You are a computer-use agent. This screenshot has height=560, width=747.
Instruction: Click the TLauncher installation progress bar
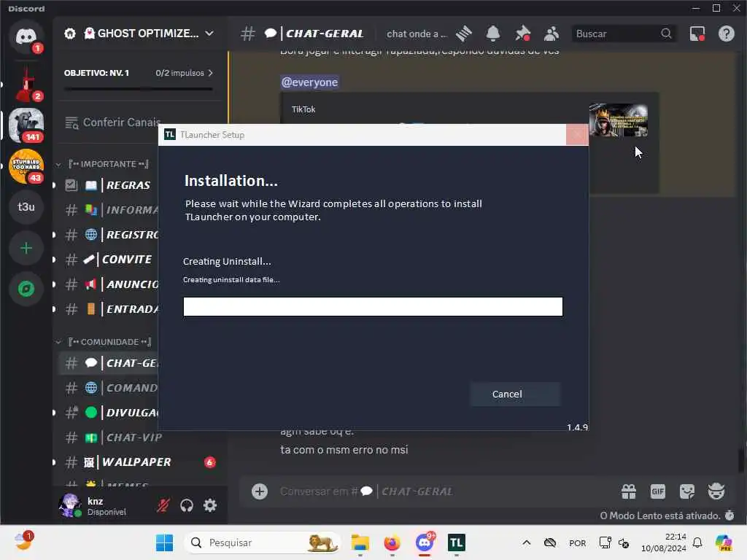pos(373,307)
